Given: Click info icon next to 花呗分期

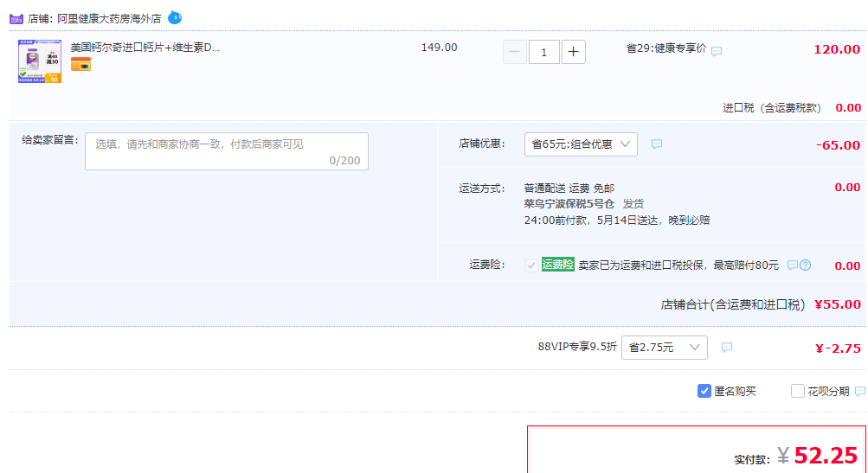Looking at the screenshot, I should point(859,392).
